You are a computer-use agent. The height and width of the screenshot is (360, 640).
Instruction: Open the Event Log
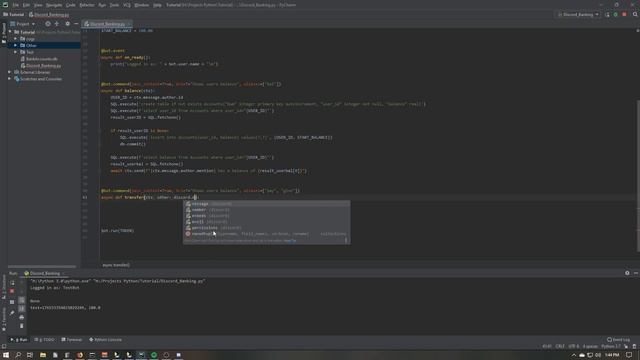[x=618, y=339]
